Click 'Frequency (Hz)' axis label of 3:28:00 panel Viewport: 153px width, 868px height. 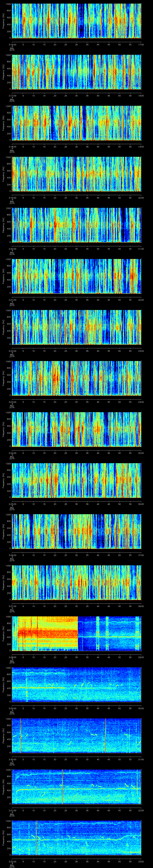pyautogui.click(x=3, y=633)
